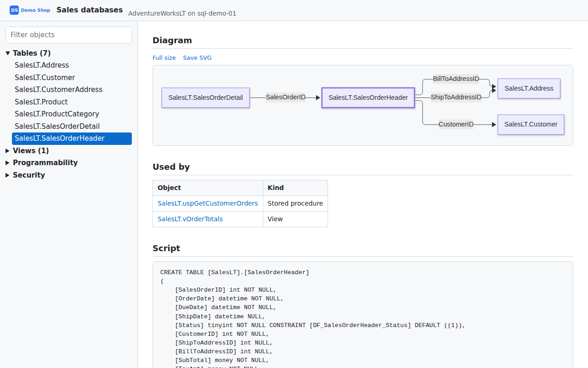
Task: Click the [Status] tinyint script line
Action: coord(320,325)
